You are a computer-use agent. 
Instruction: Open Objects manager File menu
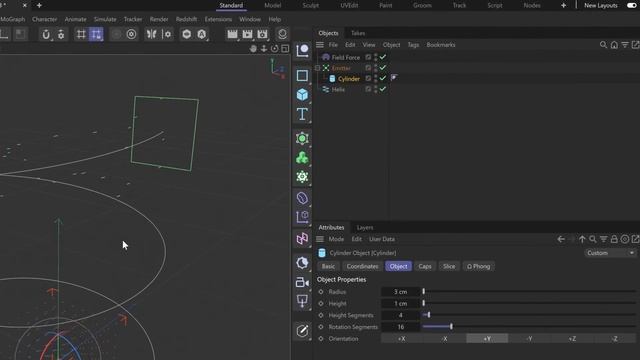point(333,45)
